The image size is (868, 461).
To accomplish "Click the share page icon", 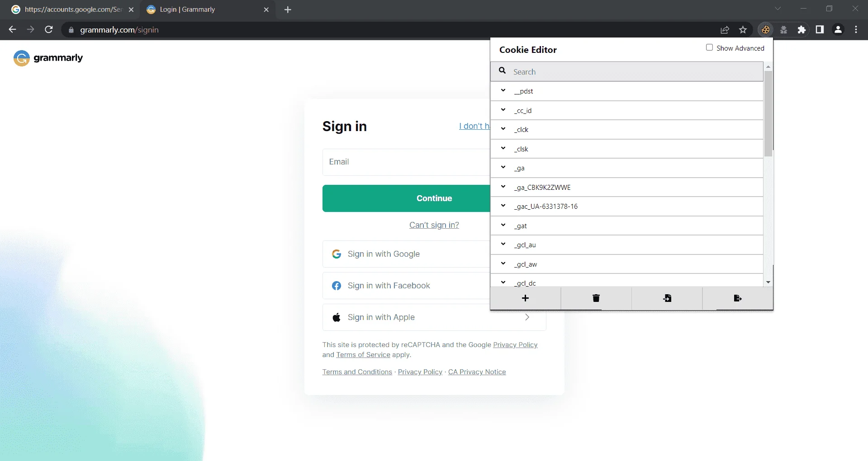I will (x=725, y=30).
